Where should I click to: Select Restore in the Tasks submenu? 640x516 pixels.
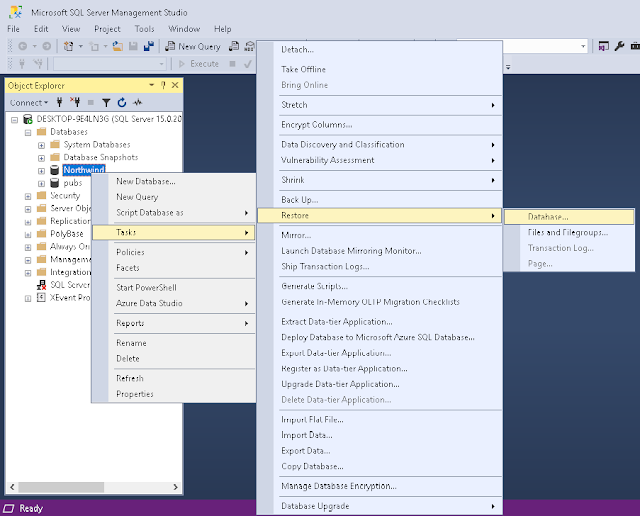pos(379,216)
